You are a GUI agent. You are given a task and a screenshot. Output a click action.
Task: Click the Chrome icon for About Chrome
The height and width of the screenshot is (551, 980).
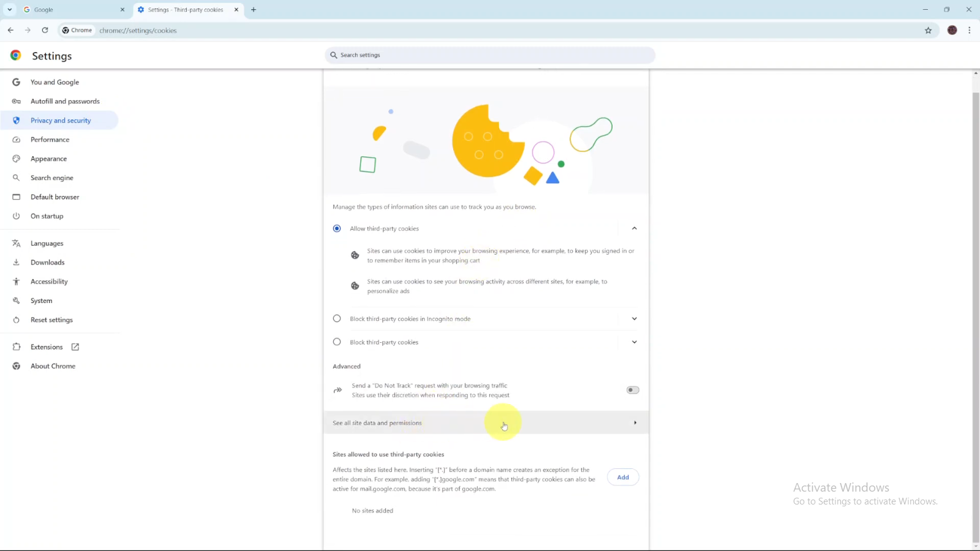click(17, 366)
